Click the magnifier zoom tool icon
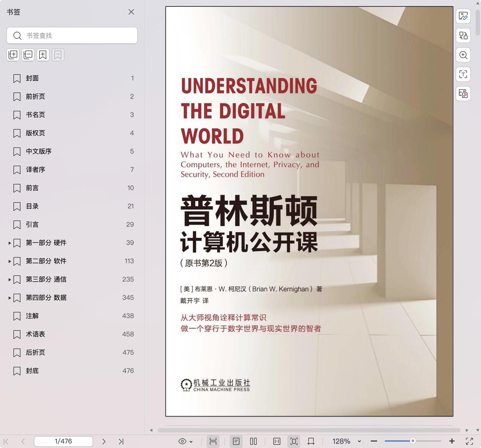The image size is (481, 448). click(463, 55)
